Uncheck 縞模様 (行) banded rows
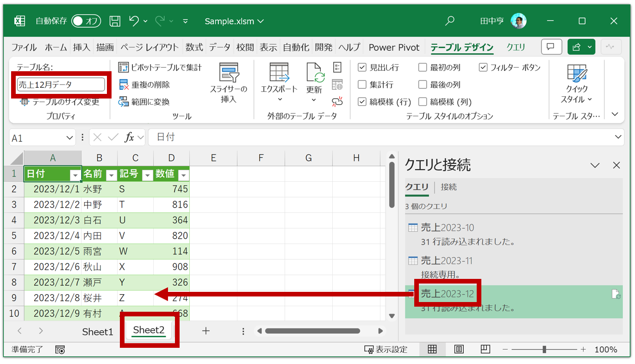This screenshot has height=364, width=635. [362, 102]
